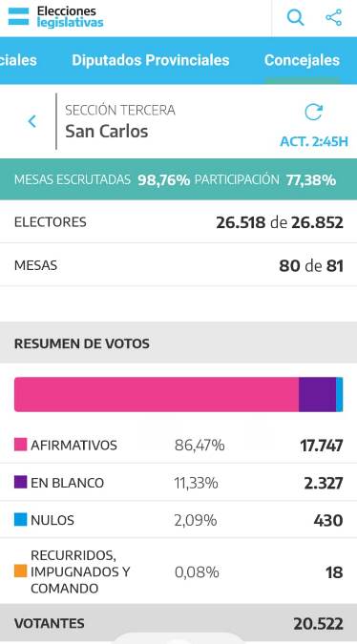The width and height of the screenshot is (357, 644).
Task: Go back using the left chevron
Action: [32, 121]
